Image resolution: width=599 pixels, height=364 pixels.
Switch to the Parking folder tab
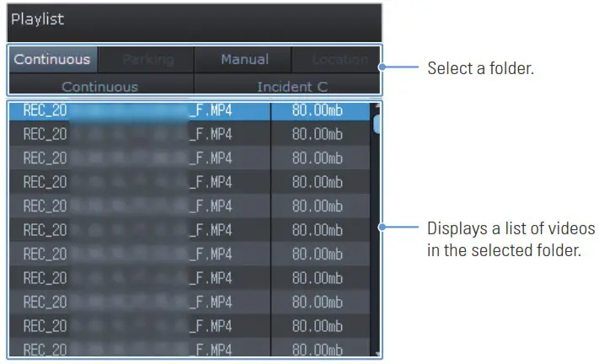147,60
